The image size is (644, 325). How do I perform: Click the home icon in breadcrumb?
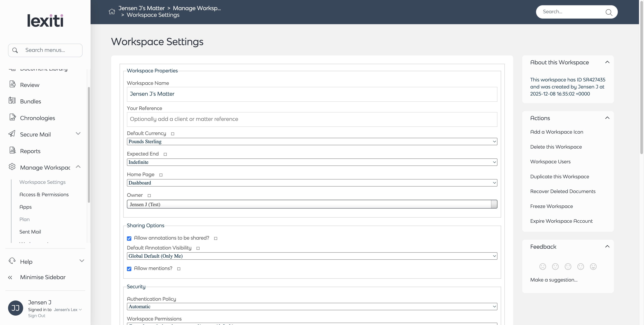coord(112,12)
